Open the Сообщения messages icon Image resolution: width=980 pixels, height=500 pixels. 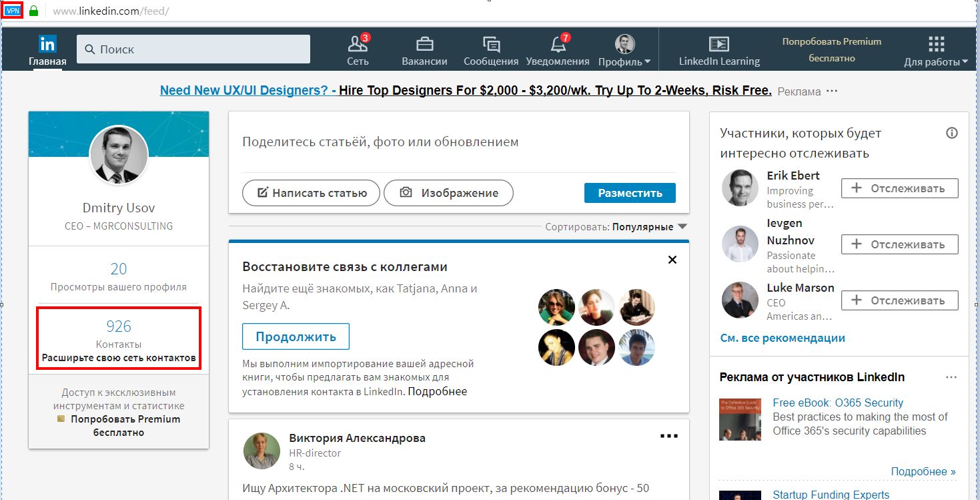click(491, 45)
